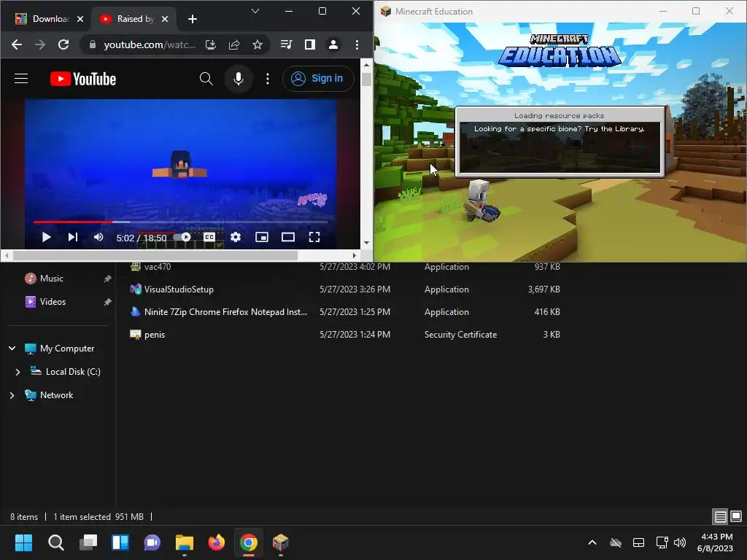Show hidden system tray icons

[592, 542]
